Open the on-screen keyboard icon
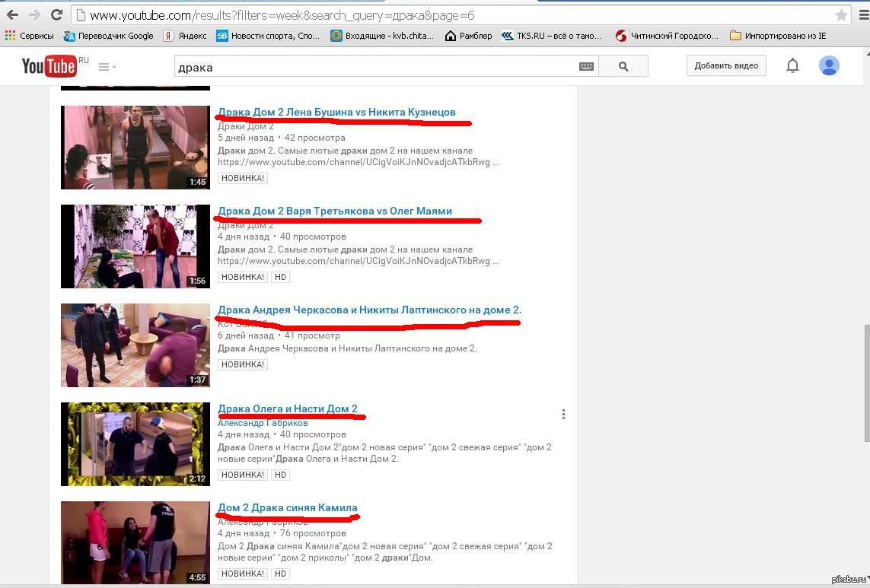870x588 pixels. coord(586,67)
